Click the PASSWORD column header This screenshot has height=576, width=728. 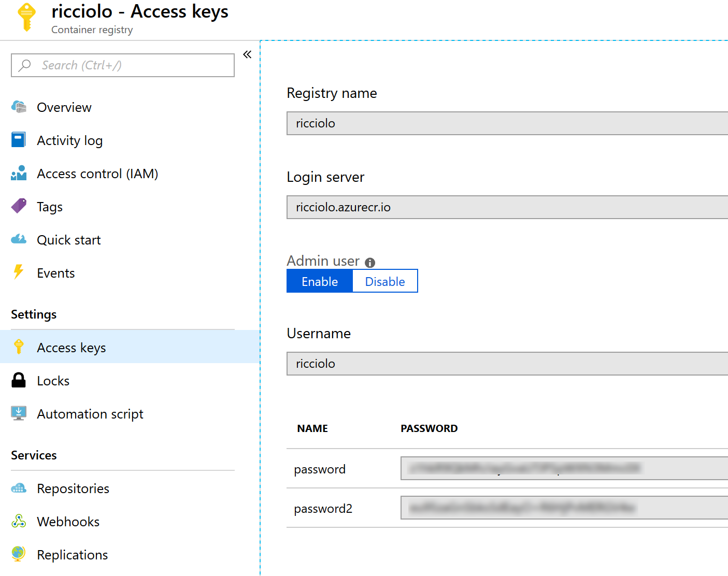click(x=429, y=428)
